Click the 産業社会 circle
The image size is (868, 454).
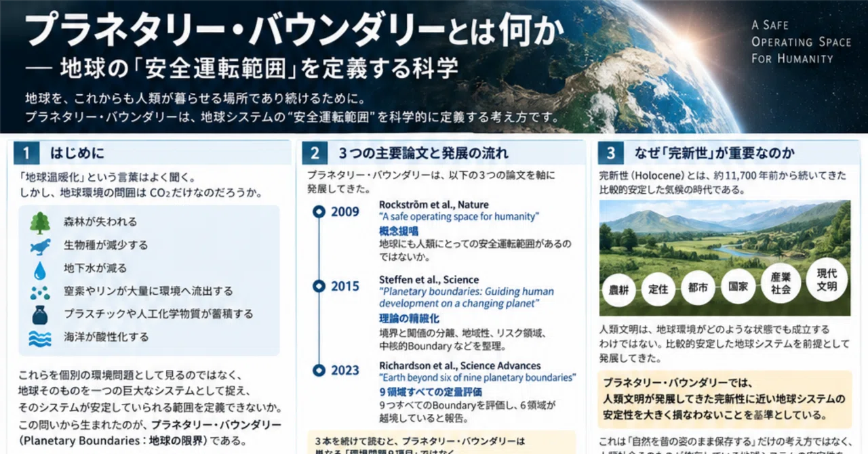pos(781,283)
